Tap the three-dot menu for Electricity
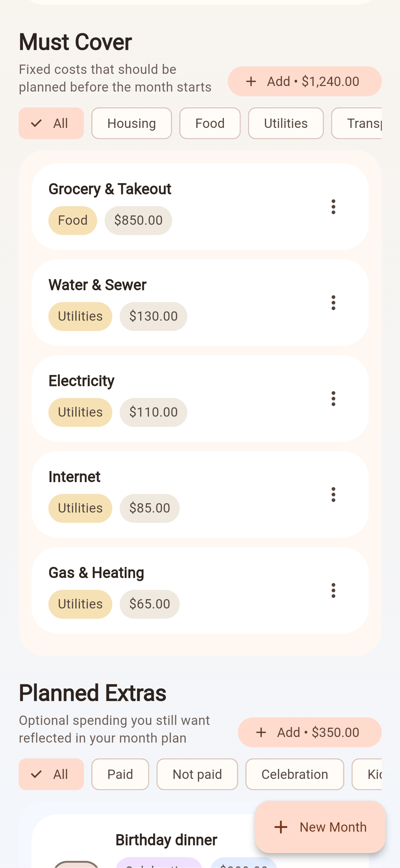The height and width of the screenshot is (868, 400). pos(333,399)
